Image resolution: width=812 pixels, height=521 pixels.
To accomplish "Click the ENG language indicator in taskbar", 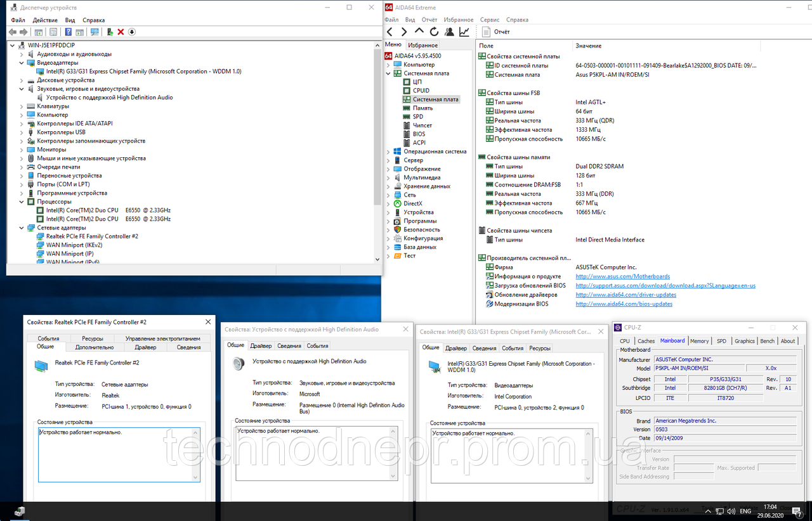I will [x=745, y=511].
